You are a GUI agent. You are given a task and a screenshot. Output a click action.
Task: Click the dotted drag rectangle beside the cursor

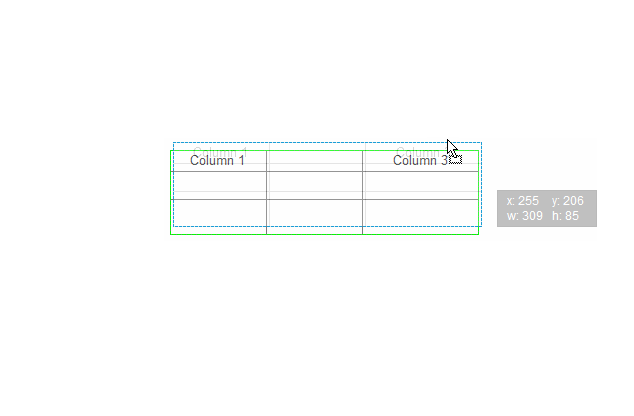point(456,160)
